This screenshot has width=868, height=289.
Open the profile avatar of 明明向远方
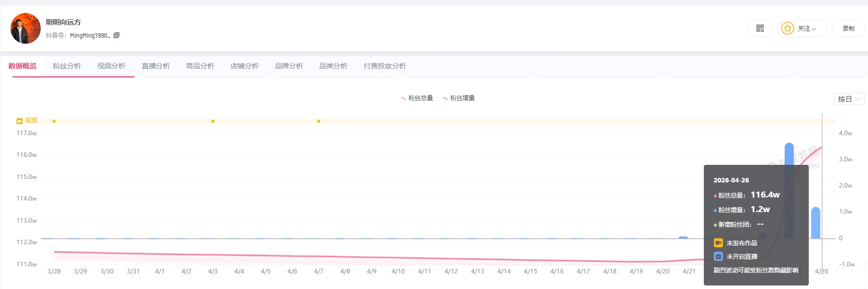26,29
